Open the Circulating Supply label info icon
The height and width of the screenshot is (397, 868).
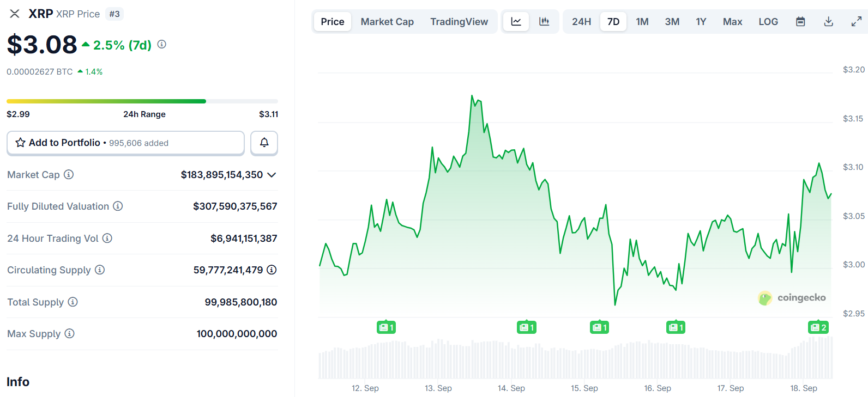pyautogui.click(x=100, y=270)
